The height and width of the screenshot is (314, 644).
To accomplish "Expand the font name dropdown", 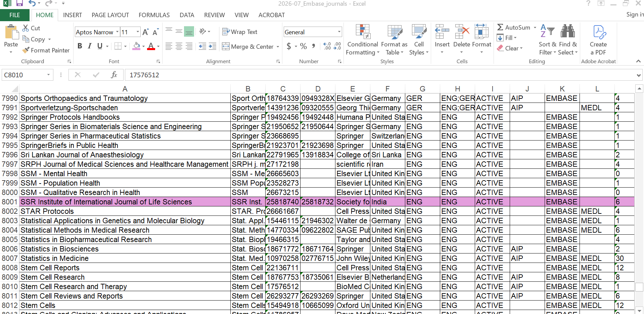I will tap(117, 32).
